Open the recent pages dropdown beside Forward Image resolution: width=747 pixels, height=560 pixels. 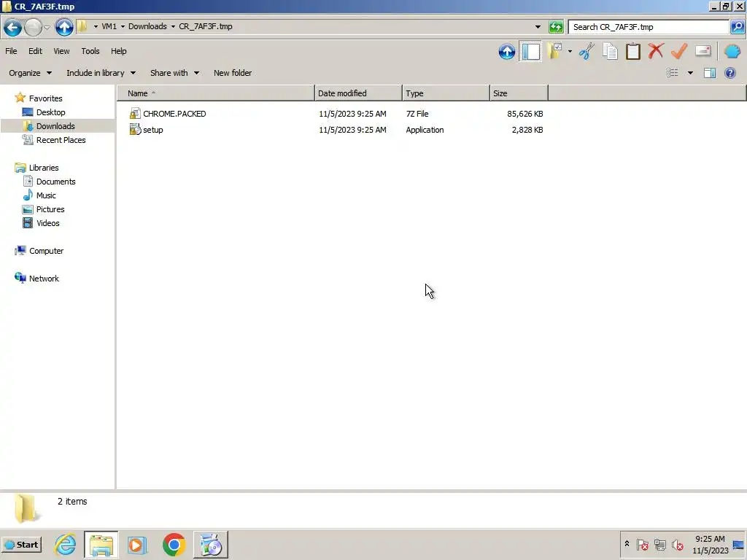pyautogui.click(x=47, y=27)
